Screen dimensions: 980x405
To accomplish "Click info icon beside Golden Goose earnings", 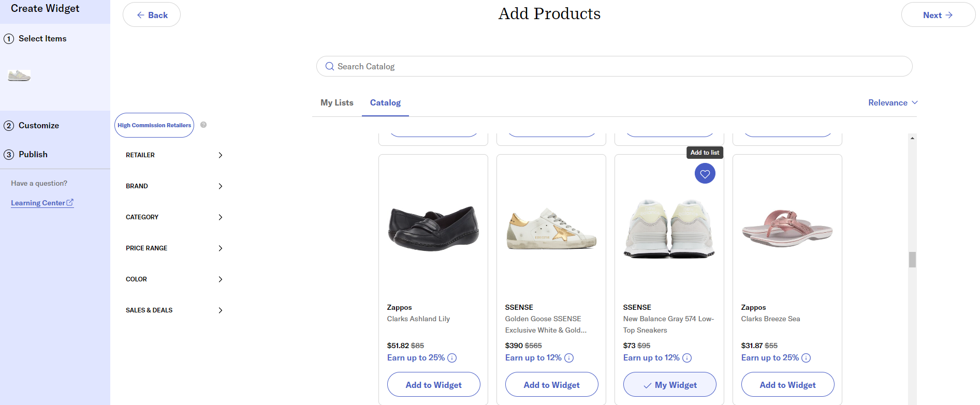I will point(569,358).
